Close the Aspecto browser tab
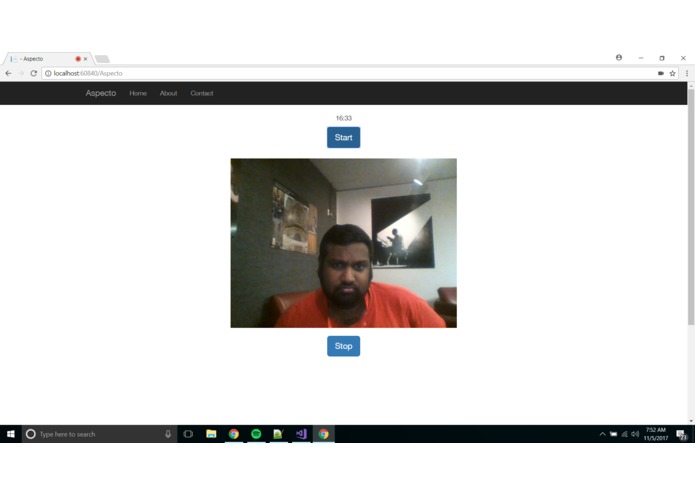Viewport: 695px width, 494px height. (86, 58)
